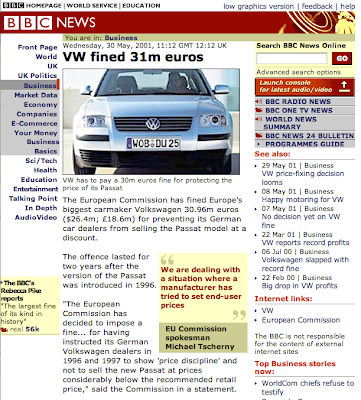This screenshot has height=400, width=361.
Task: Go to Health section
Action: pyautogui.click(x=45, y=170)
